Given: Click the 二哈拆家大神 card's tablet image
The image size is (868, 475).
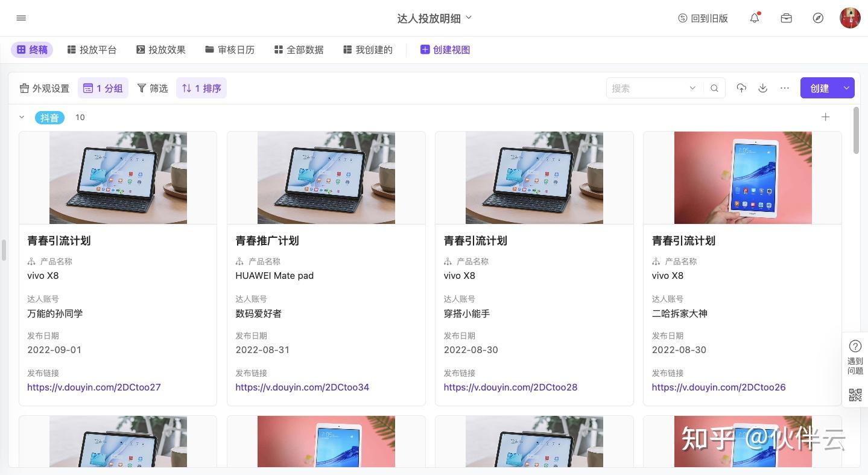Looking at the screenshot, I should click(x=743, y=177).
